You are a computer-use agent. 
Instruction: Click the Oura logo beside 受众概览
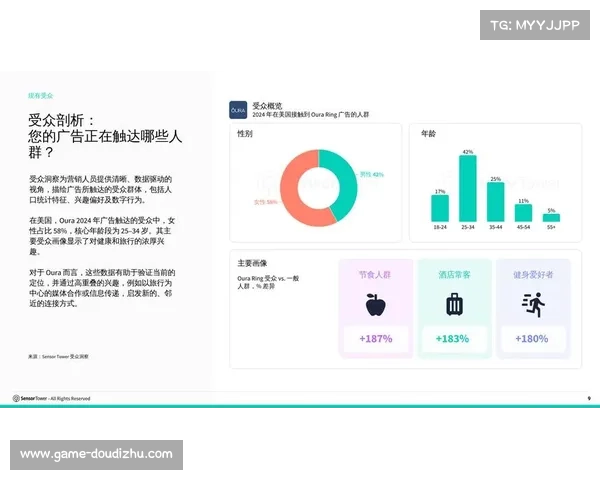(x=238, y=110)
